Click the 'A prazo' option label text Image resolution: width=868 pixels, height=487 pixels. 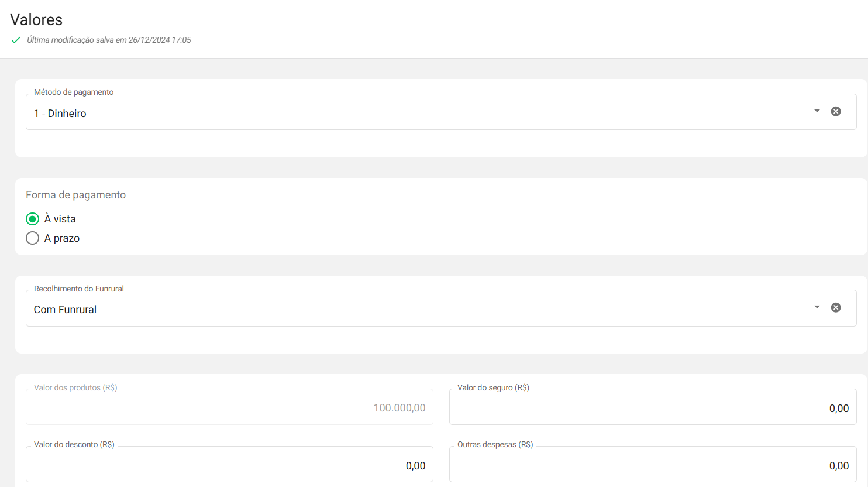click(x=62, y=238)
